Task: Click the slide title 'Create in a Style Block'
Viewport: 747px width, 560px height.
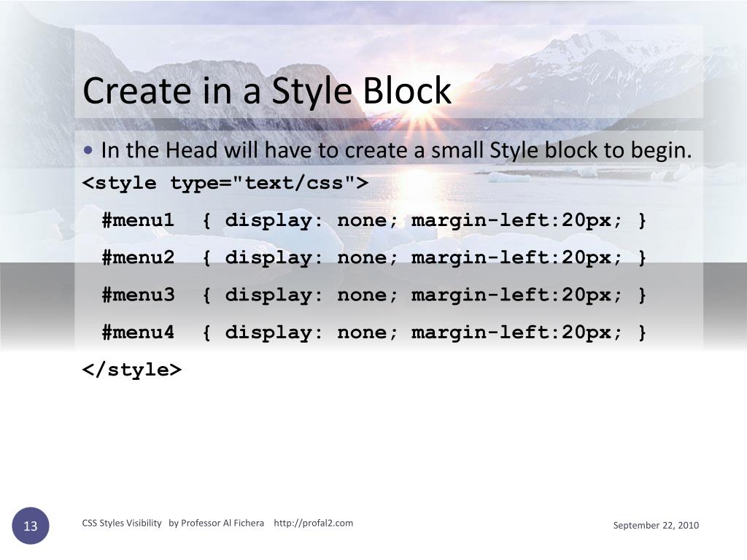Action: pos(267,91)
